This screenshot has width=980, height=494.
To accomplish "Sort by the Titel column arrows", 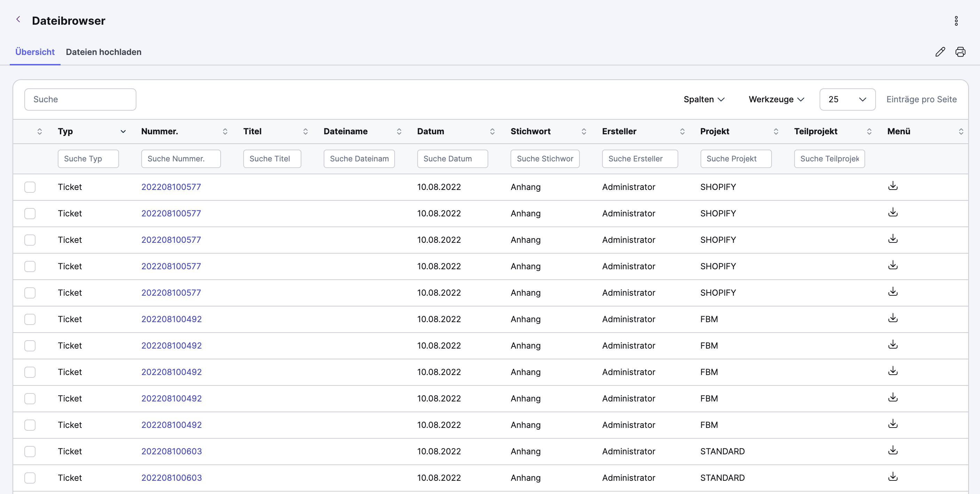I will tap(305, 132).
